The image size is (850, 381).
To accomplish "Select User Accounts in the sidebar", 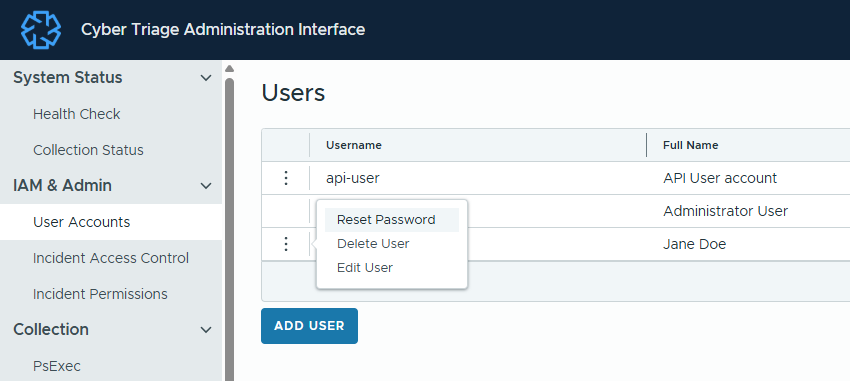I will [x=111, y=222].
